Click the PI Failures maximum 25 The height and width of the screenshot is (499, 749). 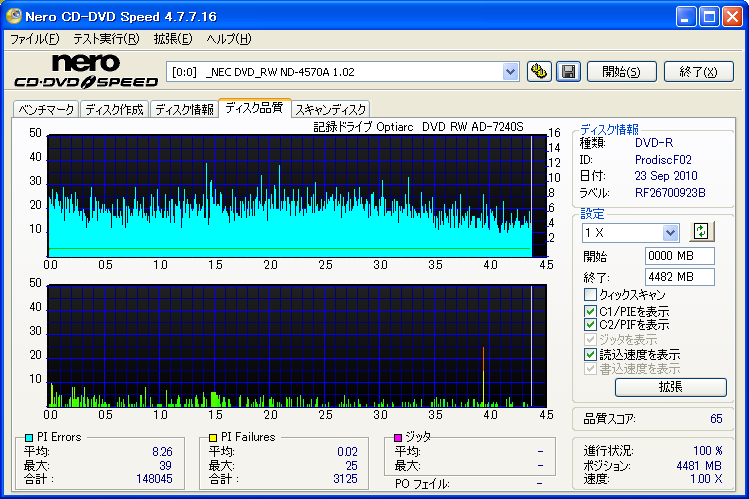click(352, 465)
